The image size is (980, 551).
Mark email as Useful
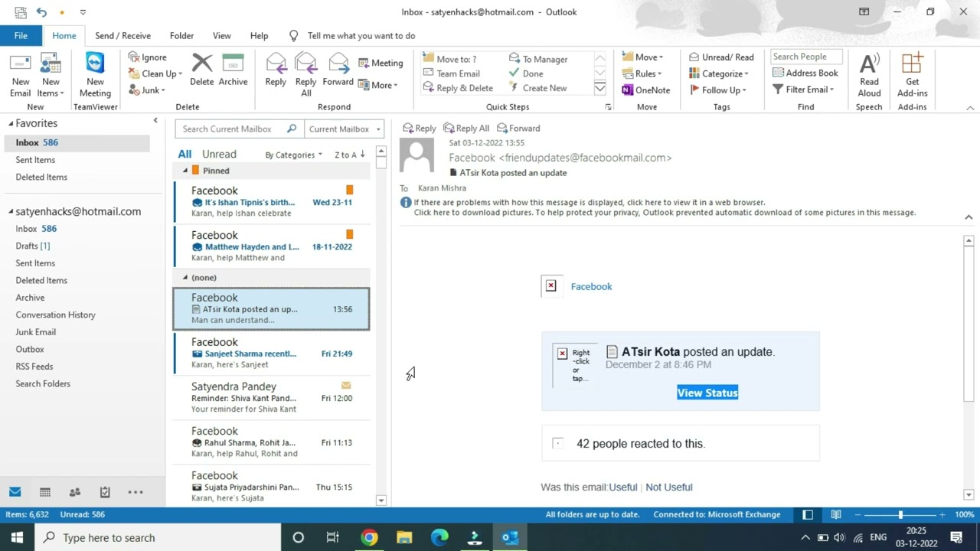(622, 487)
